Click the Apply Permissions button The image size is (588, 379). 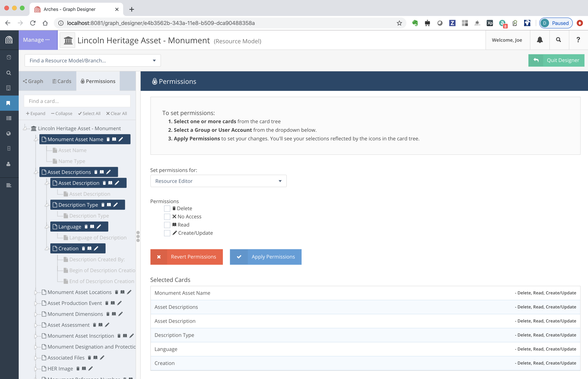266,257
